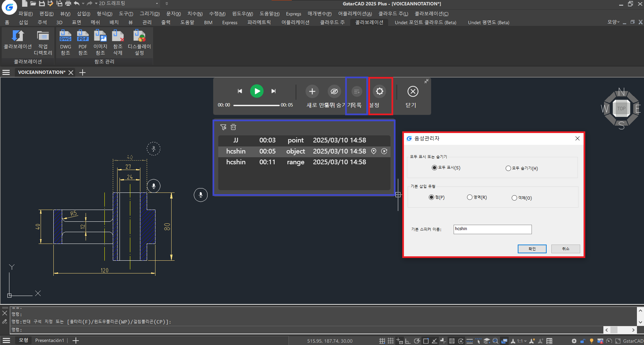Create a new file from quick toolbar
Image resolution: width=644 pixels, height=345 pixels.
[25, 4]
